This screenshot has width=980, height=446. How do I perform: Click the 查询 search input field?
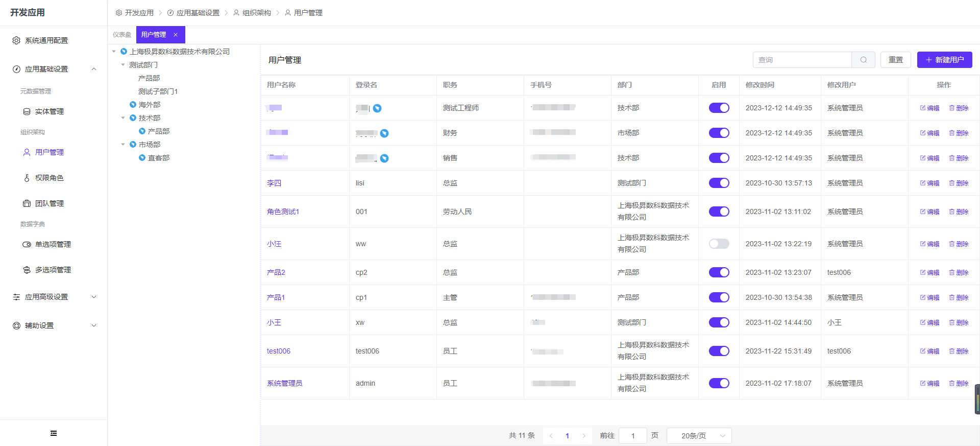[802, 60]
